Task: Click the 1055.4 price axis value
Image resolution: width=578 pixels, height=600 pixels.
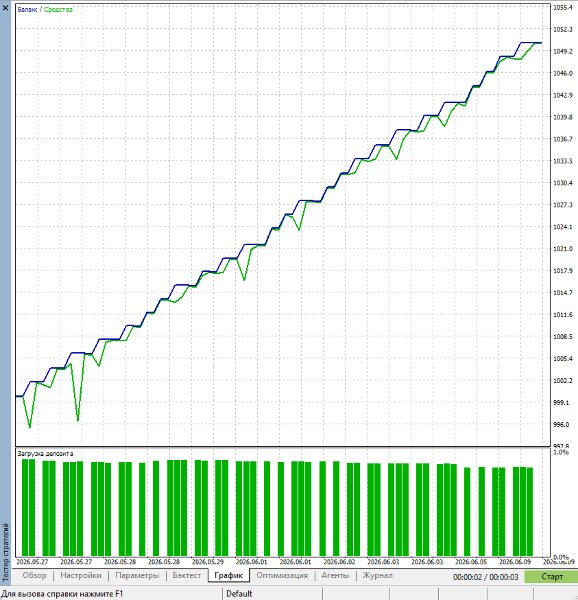Action: tap(563, 7)
